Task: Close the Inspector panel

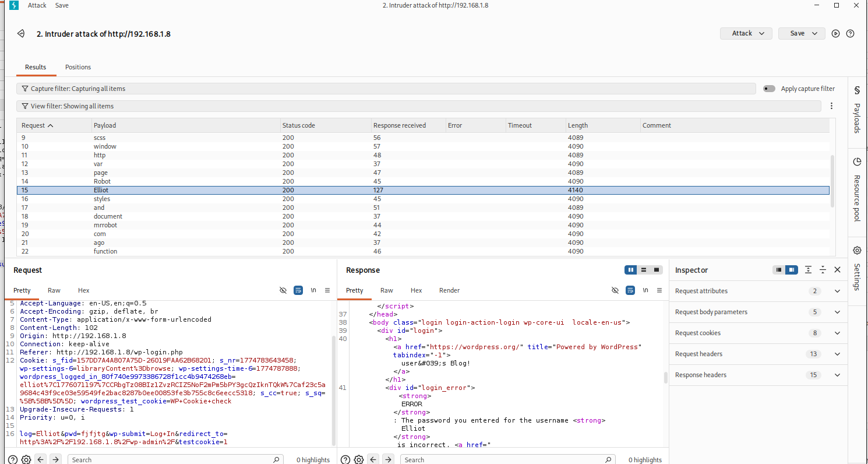Action: pyautogui.click(x=837, y=270)
